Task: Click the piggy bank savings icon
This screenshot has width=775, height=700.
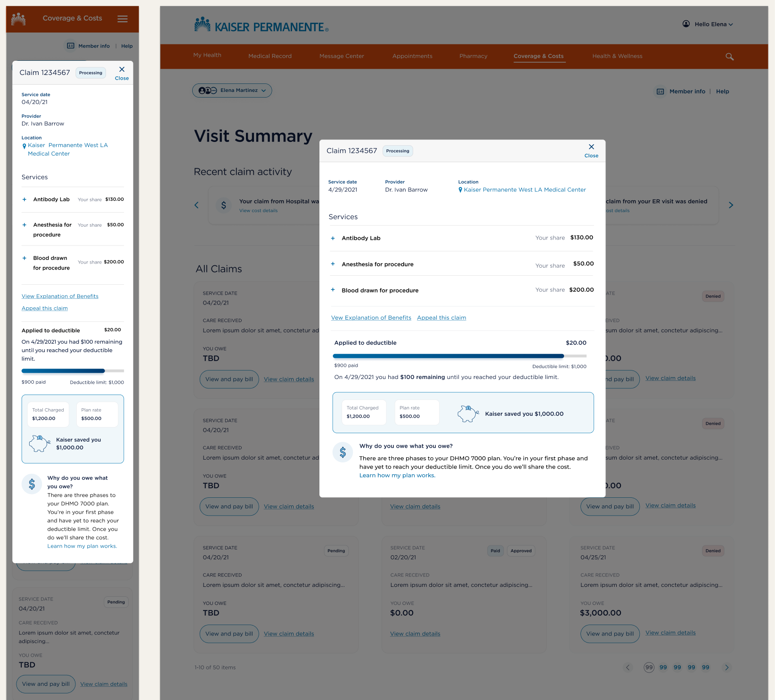Action: pos(467,412)
